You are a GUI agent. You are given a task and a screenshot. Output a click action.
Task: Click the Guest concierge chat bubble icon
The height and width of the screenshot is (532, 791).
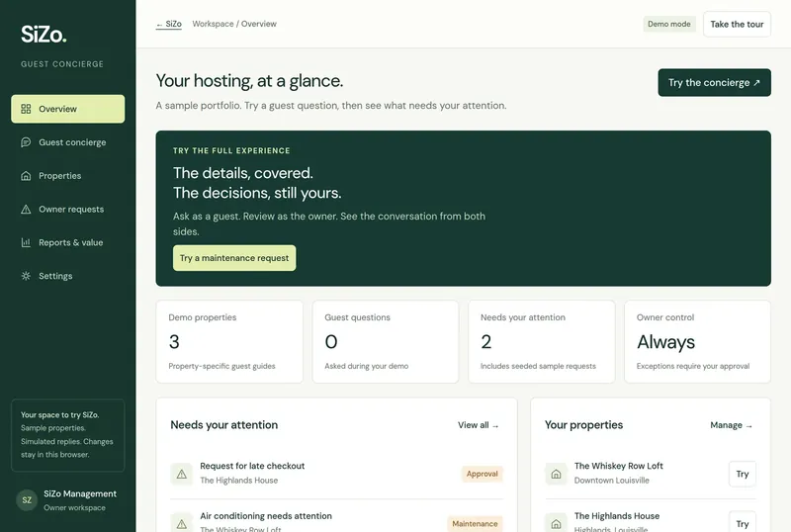(x=26, y=142)
